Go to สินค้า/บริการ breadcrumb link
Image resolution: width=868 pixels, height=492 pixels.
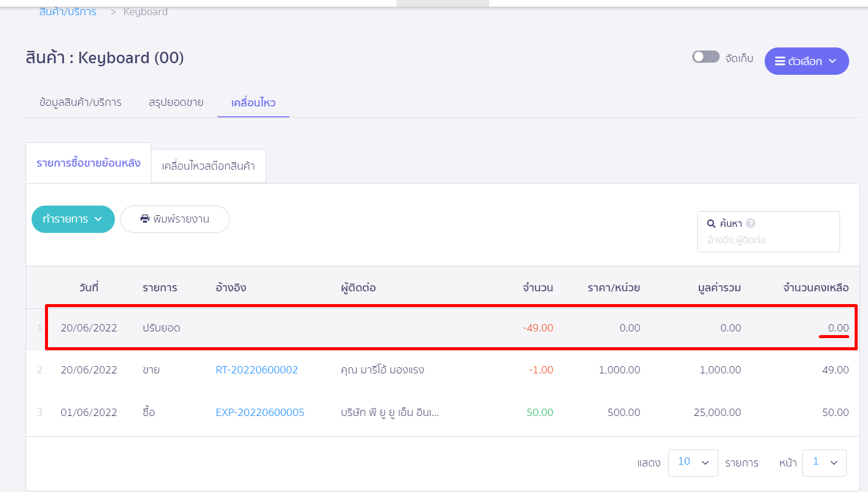67,12
